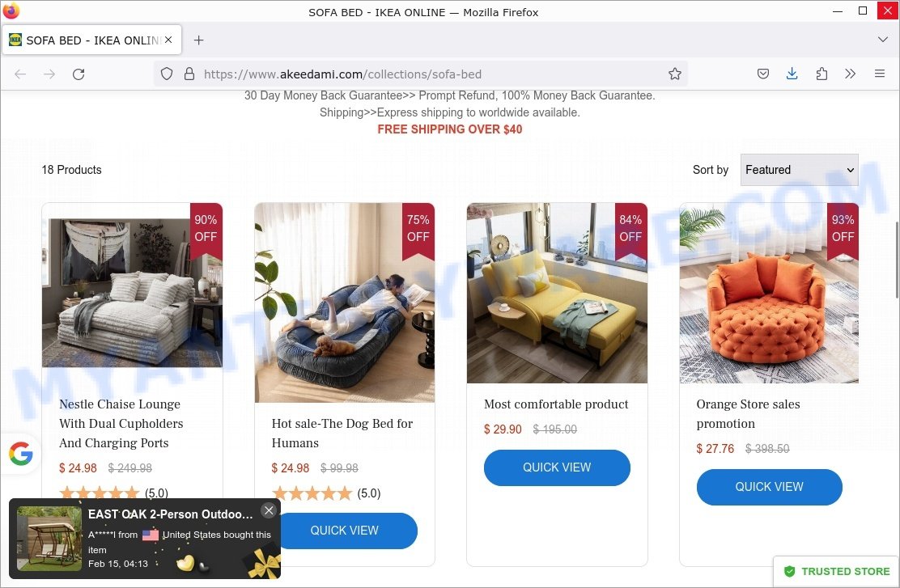The height and width of the screenshot is (588, 900).
Task: Reload the page with the refresh icon
Action: pos(79,74)
